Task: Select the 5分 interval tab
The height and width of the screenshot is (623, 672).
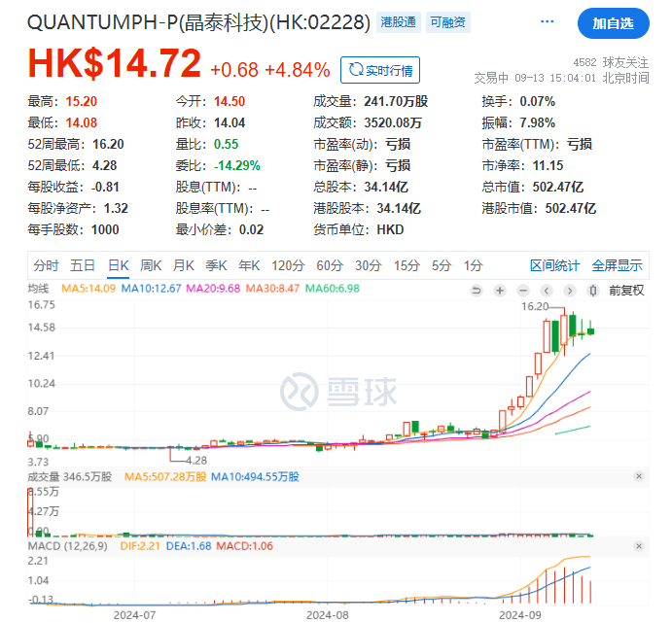Action: coord(442,265)
